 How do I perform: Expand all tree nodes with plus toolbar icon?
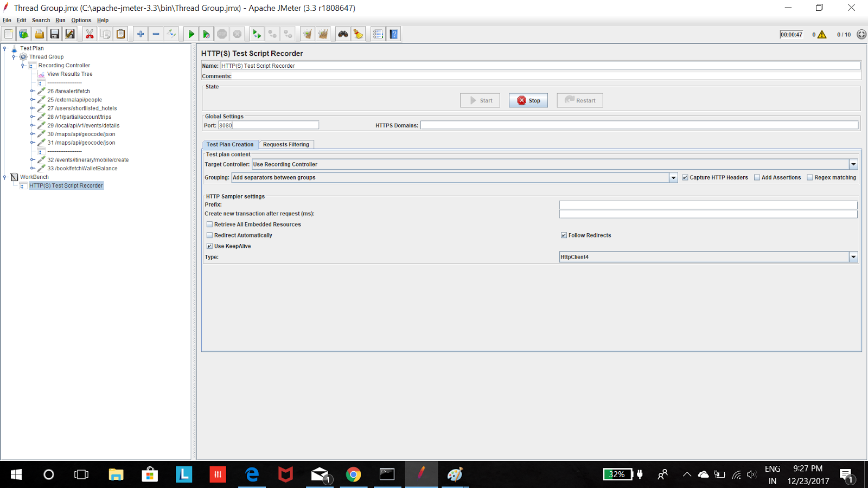click(140, 34)
